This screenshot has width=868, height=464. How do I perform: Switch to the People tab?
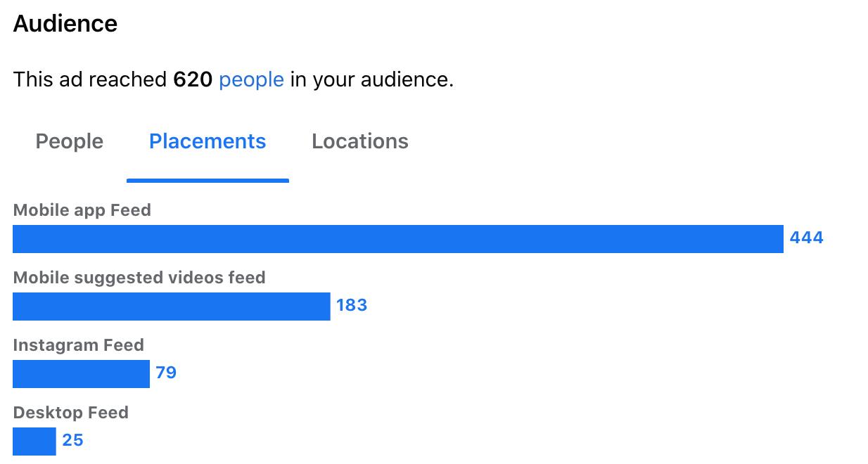pos(70,141)
